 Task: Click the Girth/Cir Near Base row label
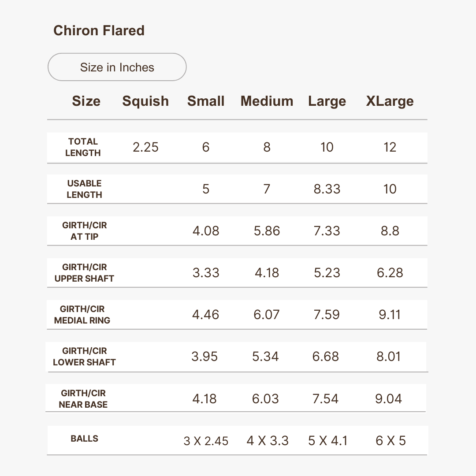pos(83,399)
